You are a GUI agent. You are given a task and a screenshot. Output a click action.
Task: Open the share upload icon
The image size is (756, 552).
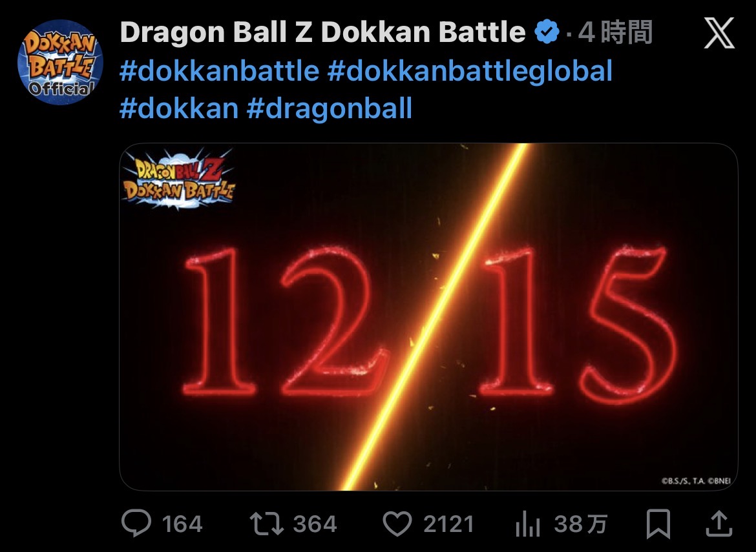point(719,524)
